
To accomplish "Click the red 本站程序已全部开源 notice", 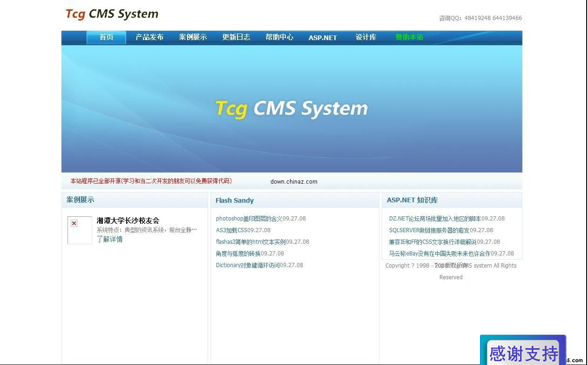I will (x=151, y=181).
